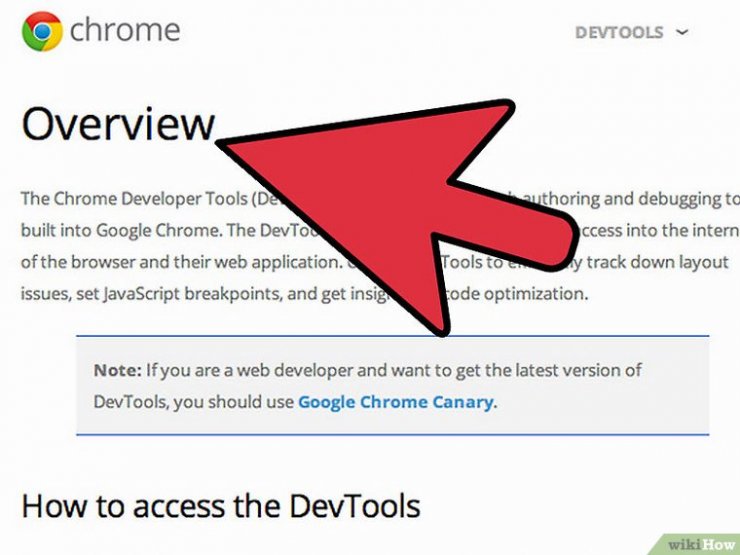Click the note text 'DevTools, you should use'
Image resolution: width=740 pixels, height=555 pixels.
click(193, 402)
